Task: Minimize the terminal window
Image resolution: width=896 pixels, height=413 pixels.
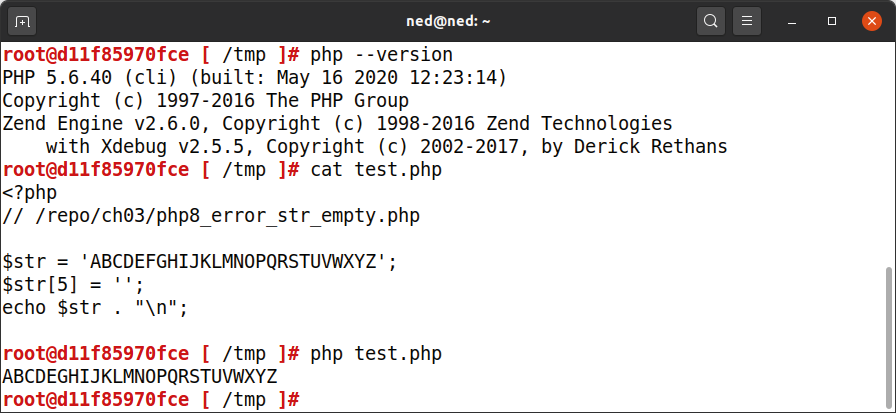Action: pos(792,22)
